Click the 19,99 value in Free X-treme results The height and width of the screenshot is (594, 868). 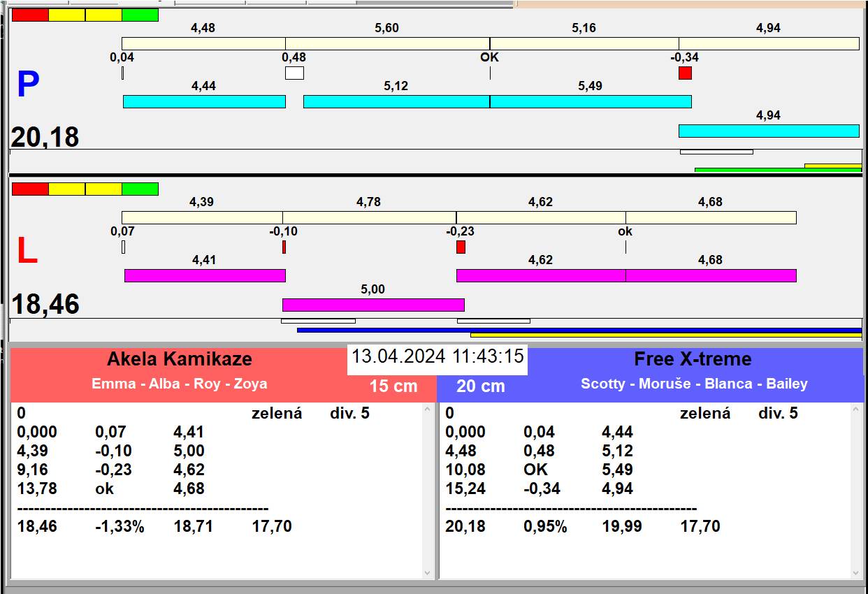click(622, 526)
